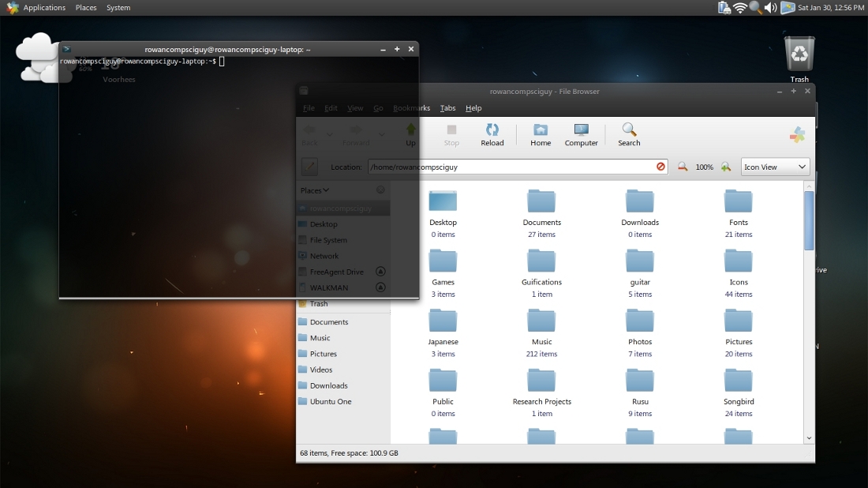Image resolution: width=868 pixels, height=488 pixels.
Task: Click the Stop toolbar button
Action: [451, 134]
